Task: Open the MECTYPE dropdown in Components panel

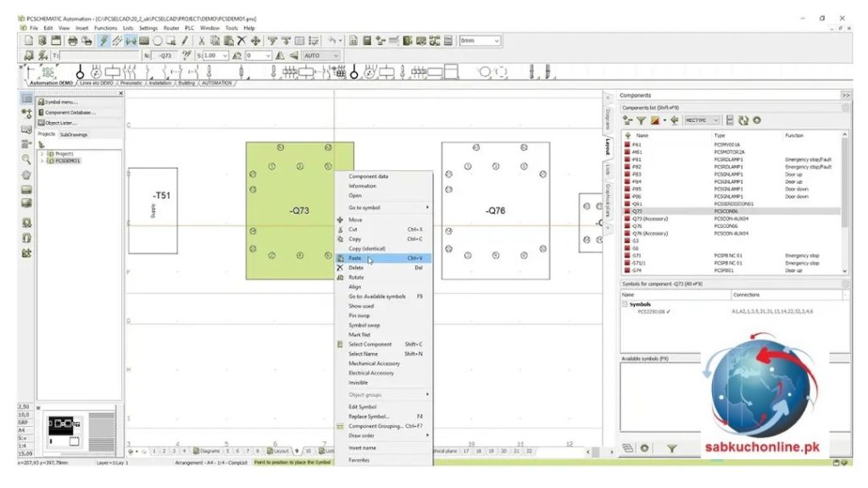Action: click(701, 119)
